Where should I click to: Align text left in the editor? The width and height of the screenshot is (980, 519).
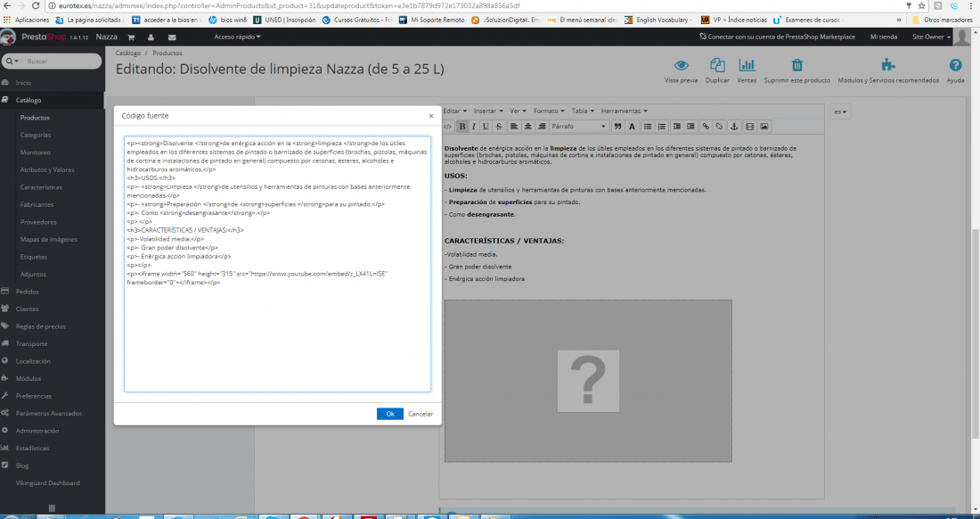[514, 127]
